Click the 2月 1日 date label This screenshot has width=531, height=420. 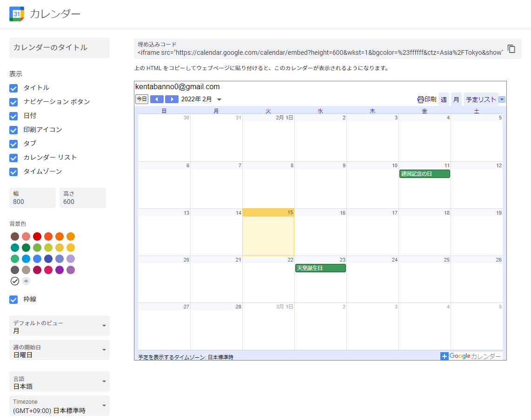coord(285,118)
